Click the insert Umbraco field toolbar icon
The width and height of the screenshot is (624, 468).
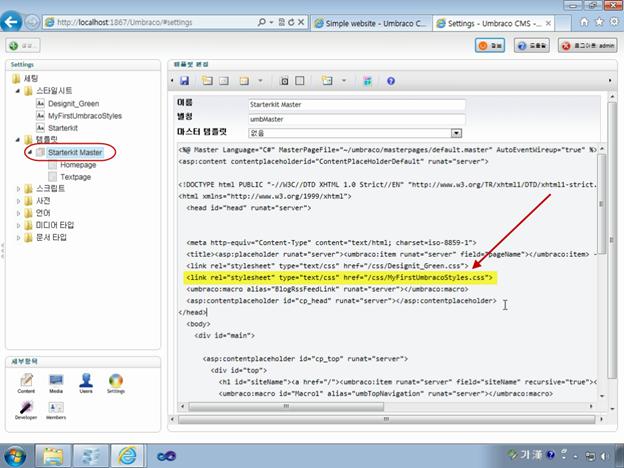[207, 81]
